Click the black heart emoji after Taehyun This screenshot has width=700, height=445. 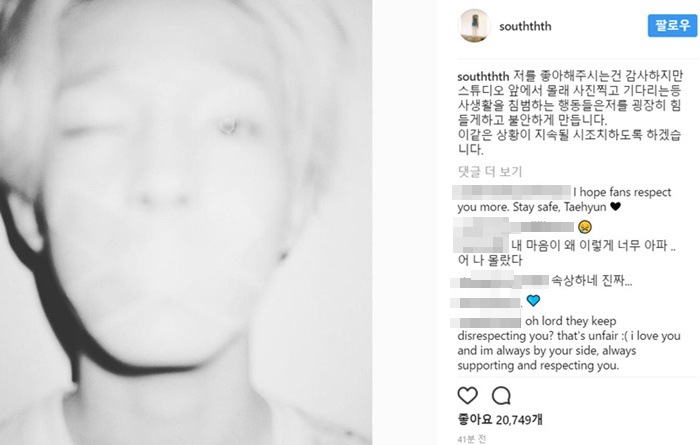[615, 207]
